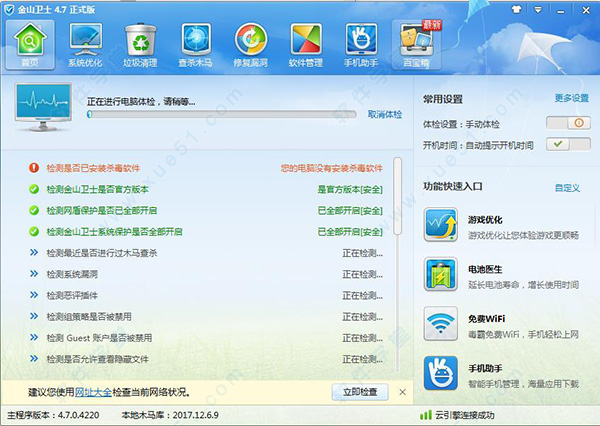Open 手机助手 in the top toolbar

[x=361, y=45]
